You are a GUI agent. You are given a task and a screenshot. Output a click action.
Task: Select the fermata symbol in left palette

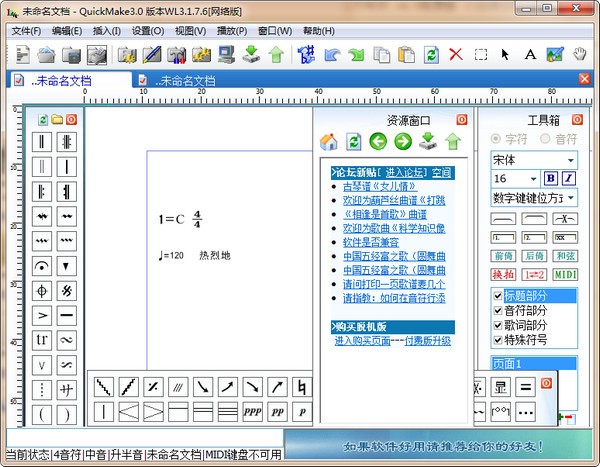[x=43, y=266]
